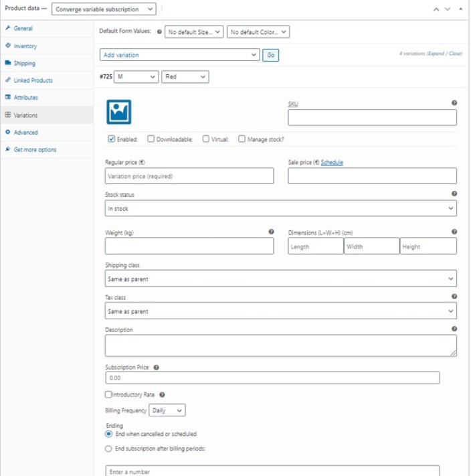Open the Inventory tab

[25, 46]
